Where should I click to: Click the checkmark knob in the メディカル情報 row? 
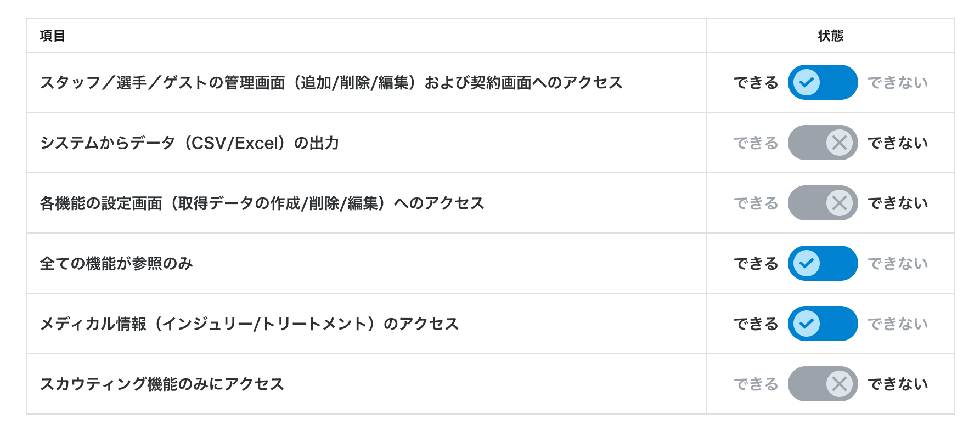[x=807, y=324]
